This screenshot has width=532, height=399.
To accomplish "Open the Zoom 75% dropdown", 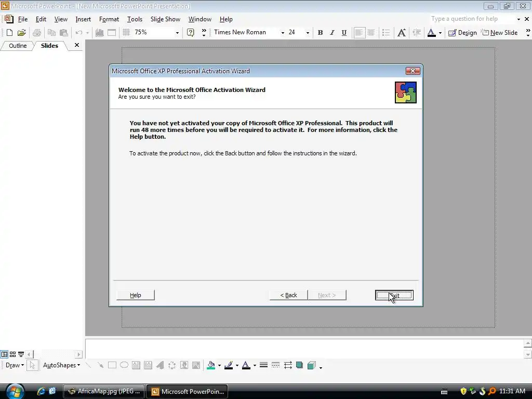I will click(177, 33).
